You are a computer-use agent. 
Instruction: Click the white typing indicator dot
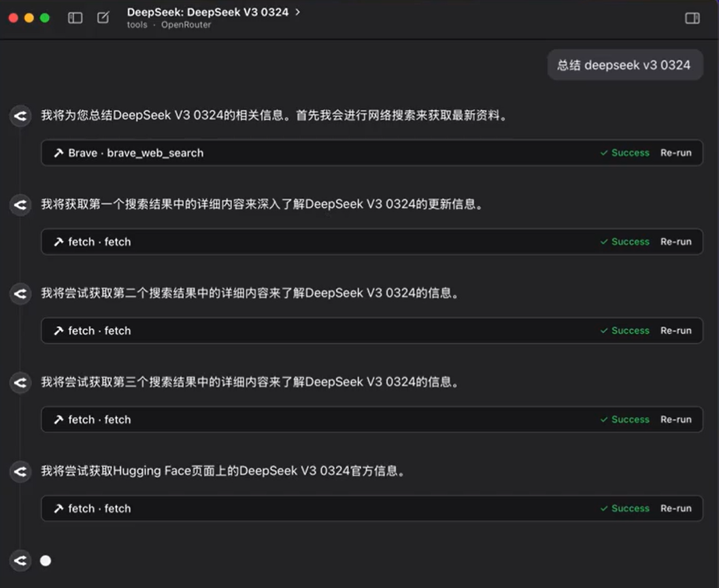(x=46, y=561)
